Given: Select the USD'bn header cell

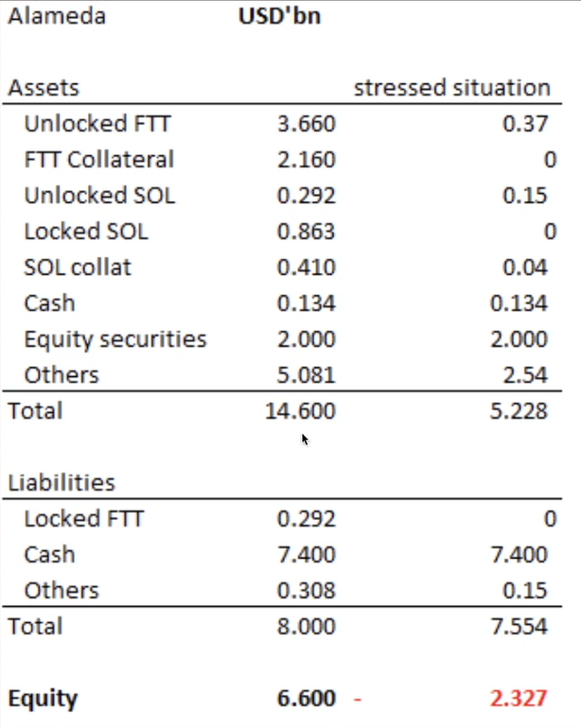Looking at the screenshot, I should [x=279, y=17].
